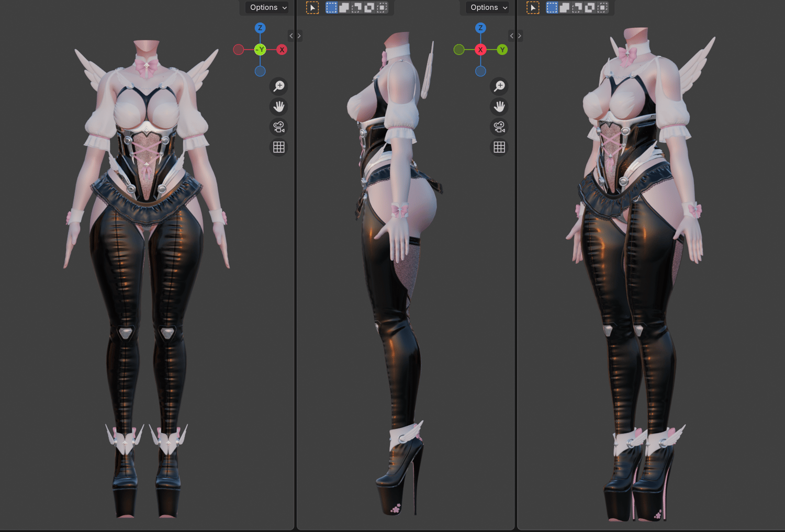
Task: Toggle camera view in the middle viewport
Action: pos(499,127)
